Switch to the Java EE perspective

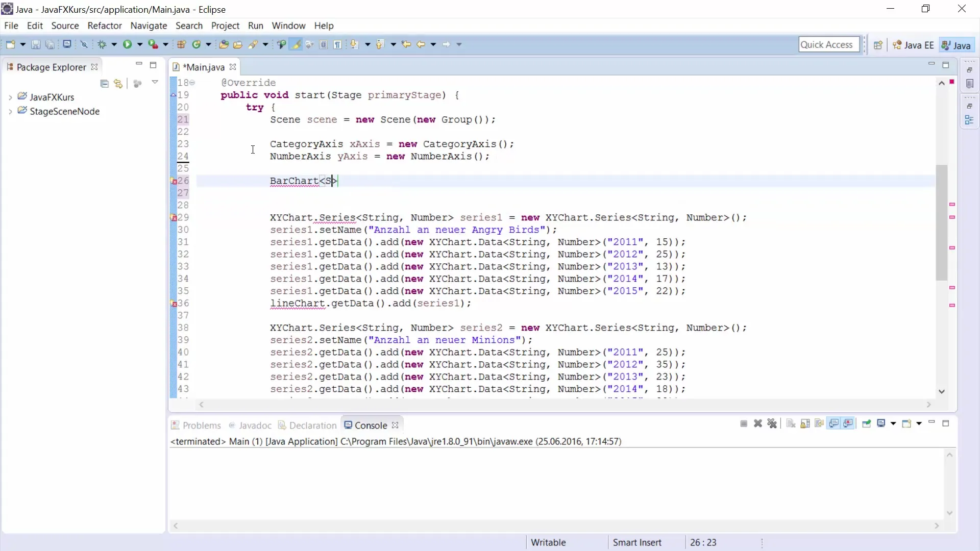[x=913, y=45]
